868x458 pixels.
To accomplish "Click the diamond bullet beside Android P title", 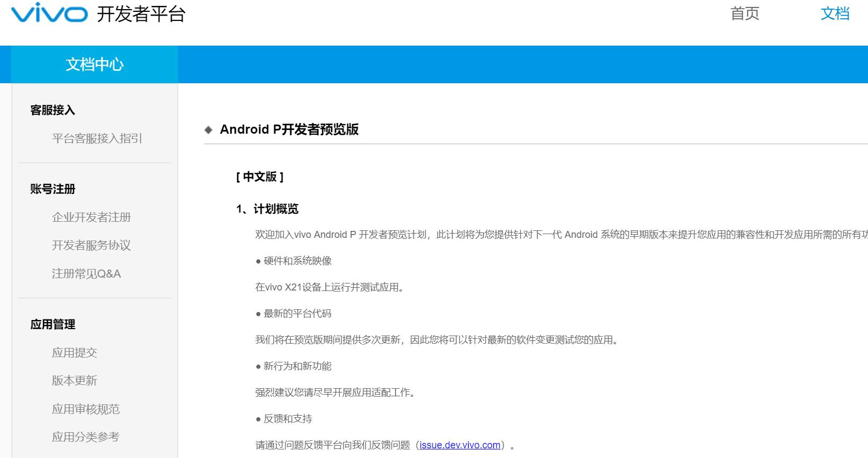I will (x=209, y=130).
